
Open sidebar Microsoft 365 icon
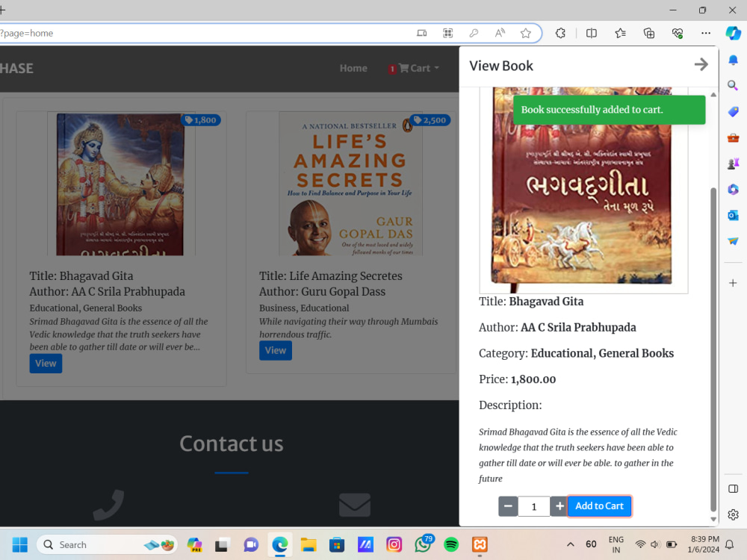pos(734,190)
